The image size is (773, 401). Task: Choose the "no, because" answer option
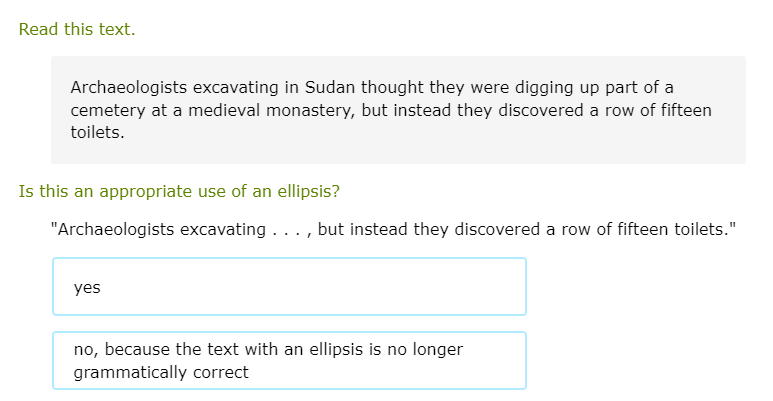pyautogui.click(x=289, y=360)
